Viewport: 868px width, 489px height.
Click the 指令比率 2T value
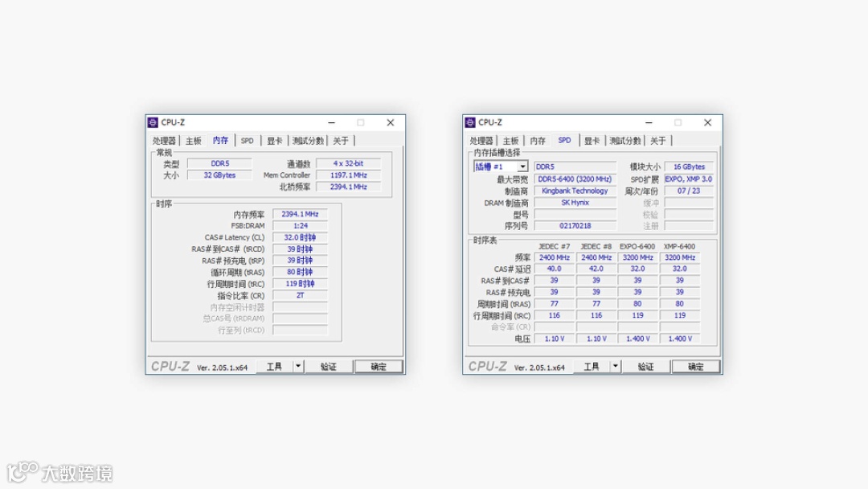tap(300, 295)
